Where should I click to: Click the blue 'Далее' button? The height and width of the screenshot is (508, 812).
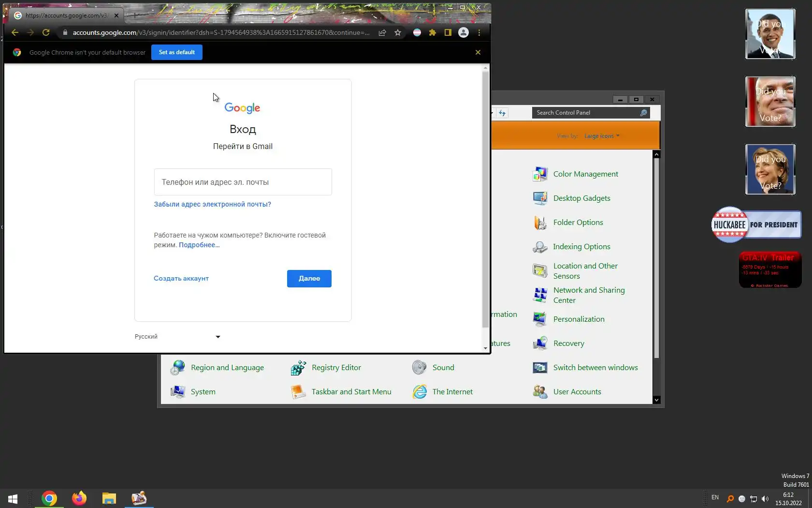tap(309, 279)
